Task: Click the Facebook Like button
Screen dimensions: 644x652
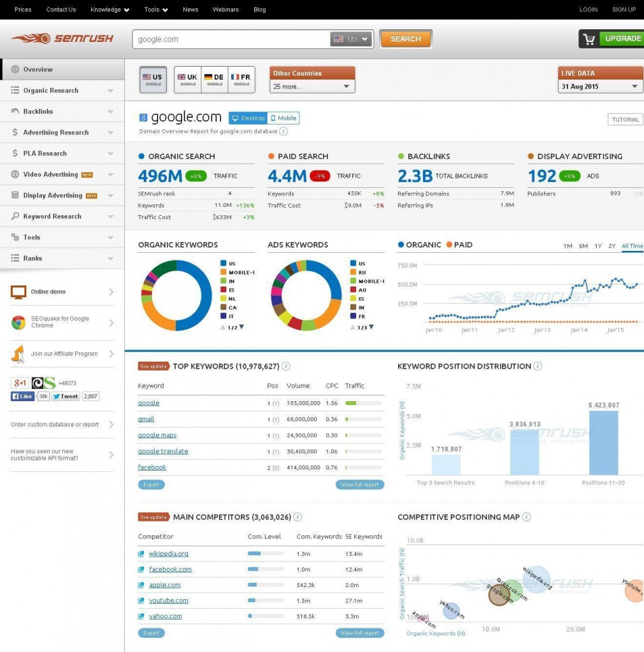Action: tap(22, 396)
